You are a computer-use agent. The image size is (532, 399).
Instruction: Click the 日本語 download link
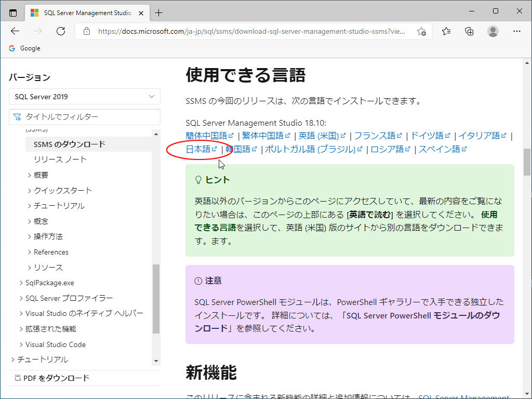[x=198, y=150]
